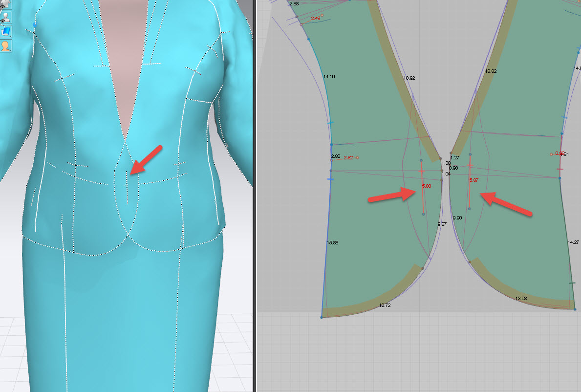Select the hem corner point of left pattern

click(322, 317)
